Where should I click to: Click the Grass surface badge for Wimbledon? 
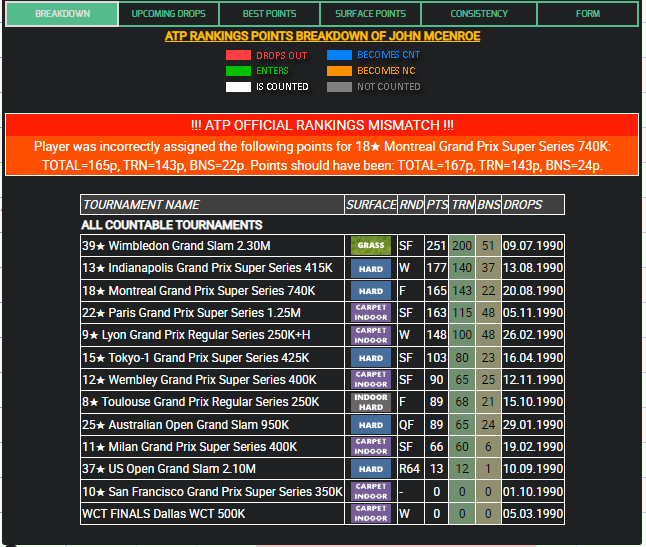coord(371,245)
